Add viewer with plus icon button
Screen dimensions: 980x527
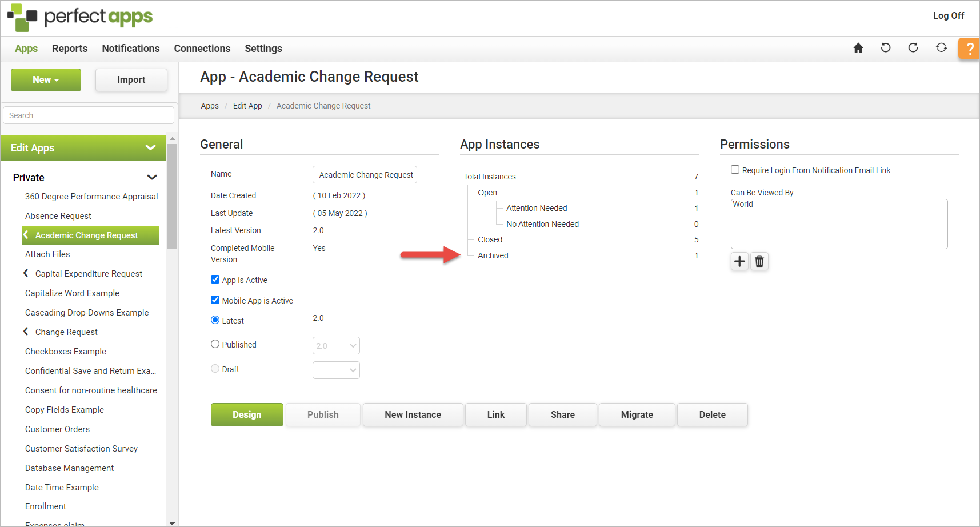(739, 261)
